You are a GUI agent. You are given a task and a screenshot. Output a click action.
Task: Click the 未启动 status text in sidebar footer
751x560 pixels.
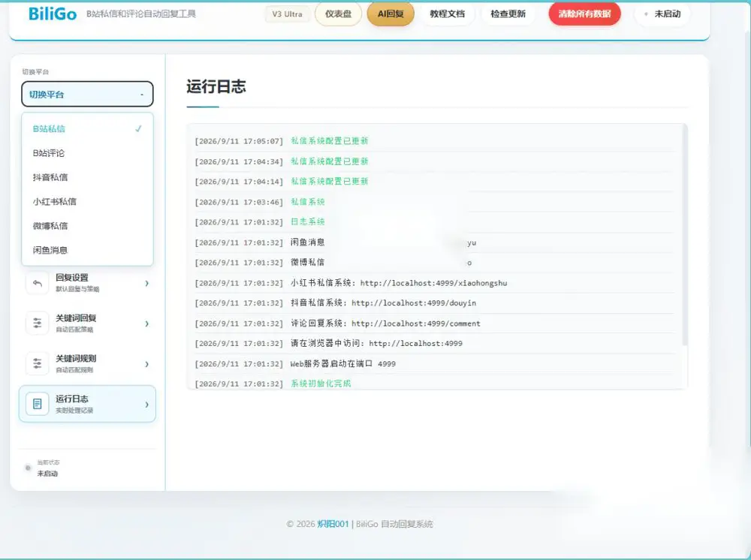coord(47,474)
